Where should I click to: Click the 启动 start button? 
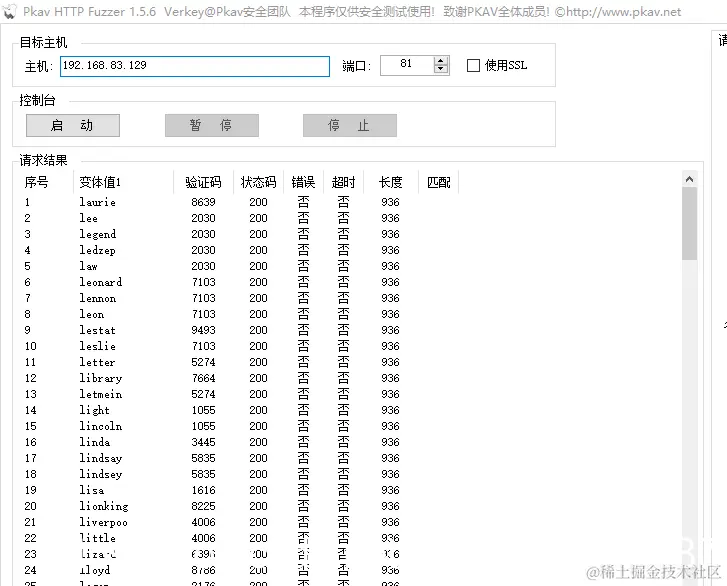pos(73,126)
